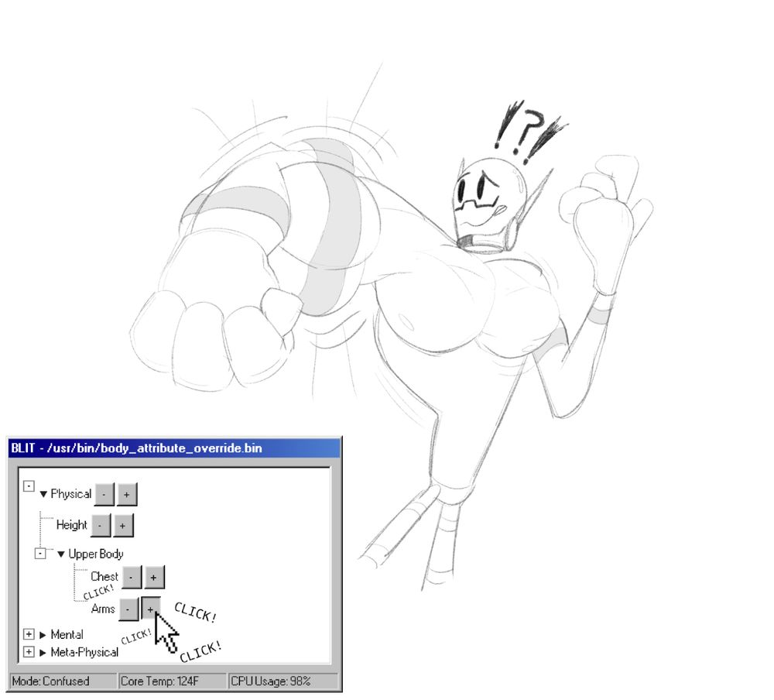Click the 'CPU Usage: 98%' status entry

[283, 681]
